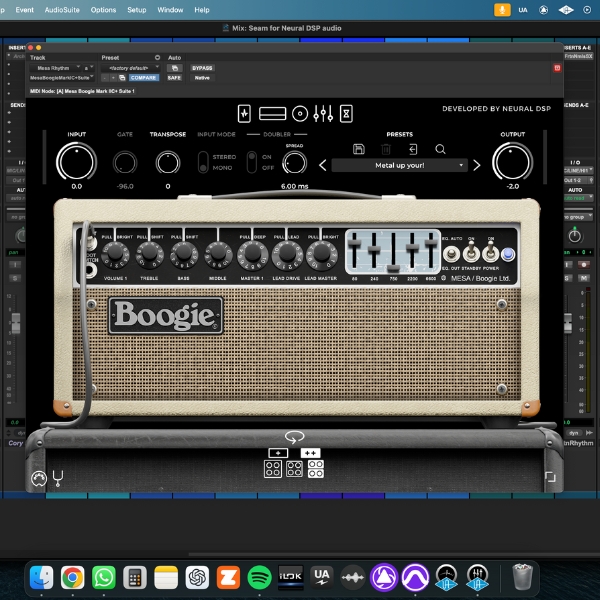Screen dimensions: 600x600
Task: Select the third cab layout icon under double plus
Action: pyautogui.click(x=316, y=469)
